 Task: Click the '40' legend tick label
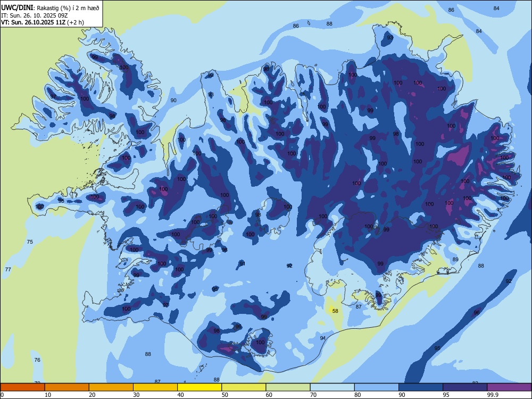[181, 395]
